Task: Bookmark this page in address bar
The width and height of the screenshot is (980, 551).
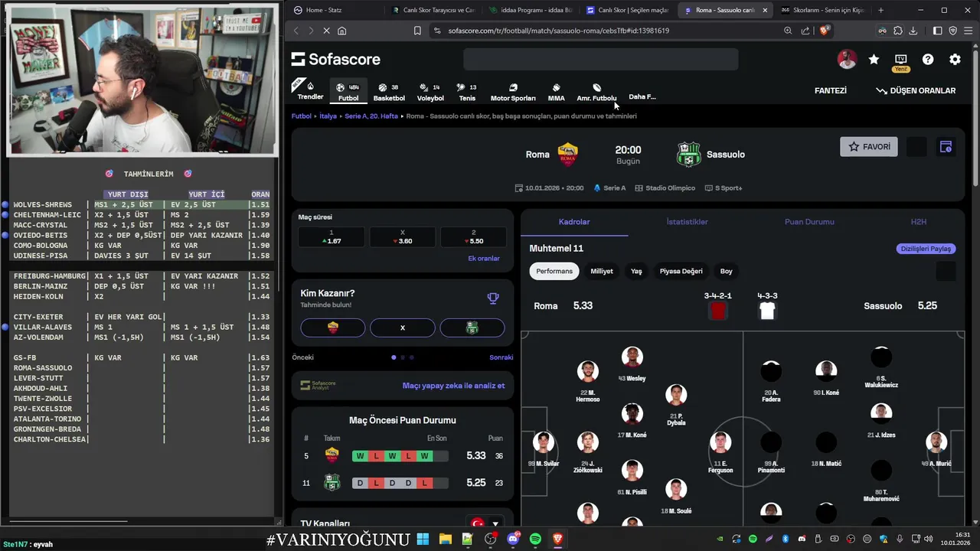Action: (417, 31)
